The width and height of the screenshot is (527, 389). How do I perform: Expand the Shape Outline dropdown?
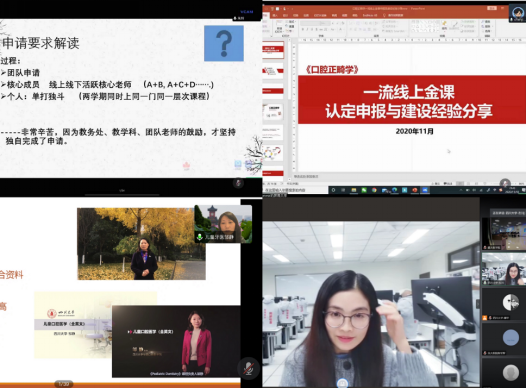pos(468,26)
